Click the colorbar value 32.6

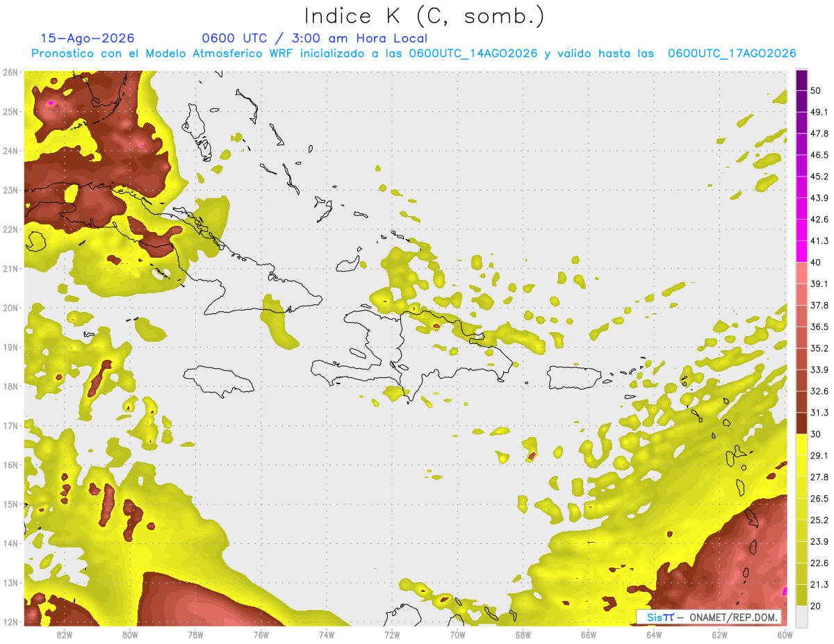coord(819,391)
